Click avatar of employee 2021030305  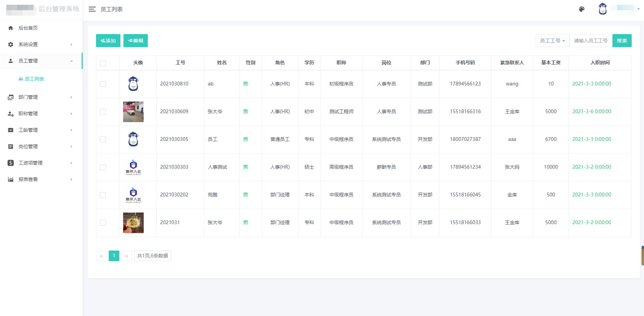(x=133, y=139)
